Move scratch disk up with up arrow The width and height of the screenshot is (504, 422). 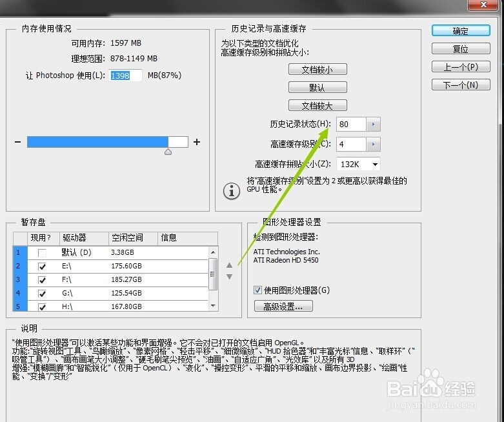pyautogui.click(x=229, y=265)
